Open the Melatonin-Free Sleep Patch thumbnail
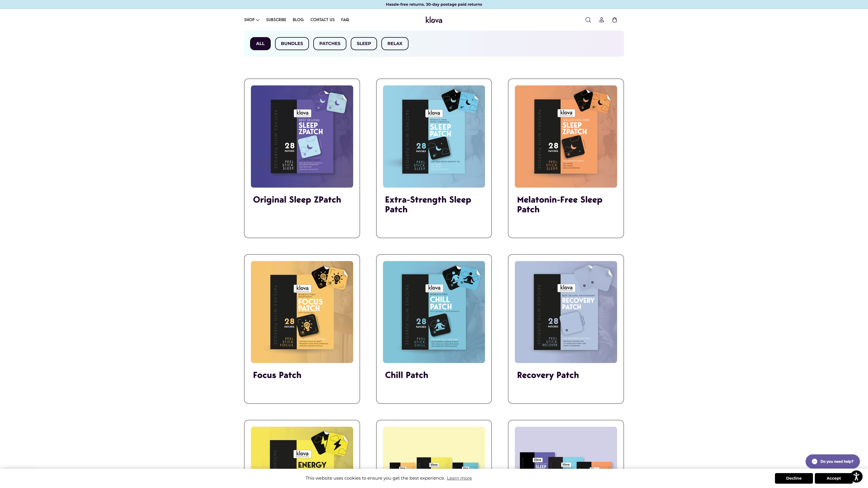Image resolution: width=868 pixels, height=488 pixels. click(x=566, y=136)
